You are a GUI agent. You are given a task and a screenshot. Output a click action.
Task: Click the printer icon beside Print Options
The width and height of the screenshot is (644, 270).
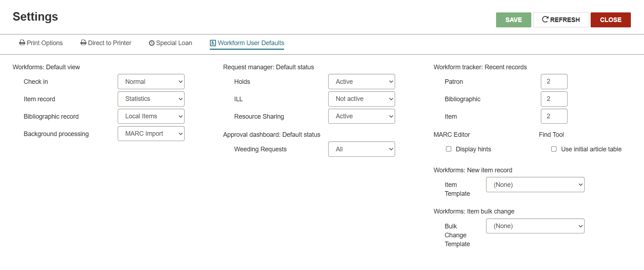pos(22,43)
